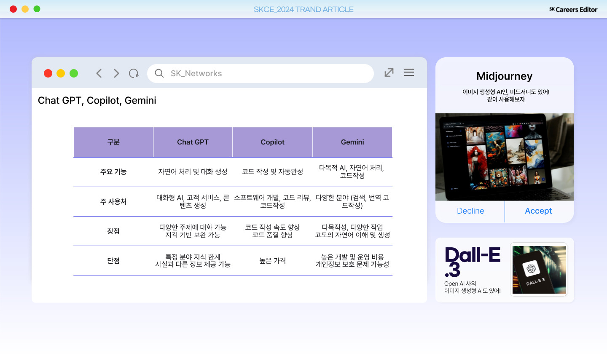Click the 'Chat GPT, Copilot, Gemini' heading
This screenshot has height=364, width=607.
click(97, 101)
